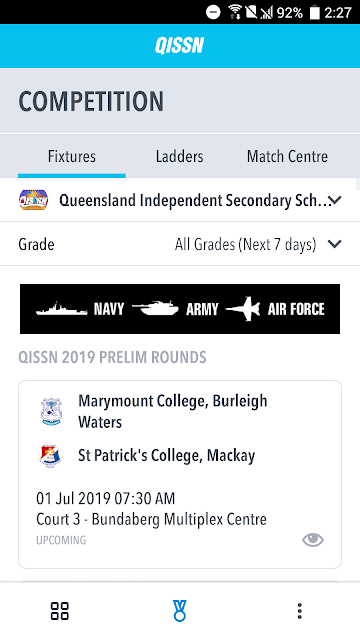360x640 pixels.
Task: Open the grid dashboard icon in bottom bar
Action: (x=60, y=611)
